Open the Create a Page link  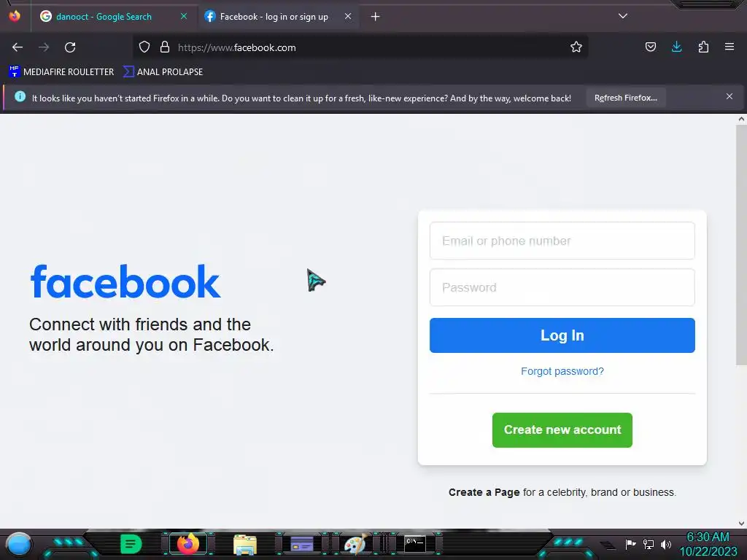(x=484, y=492)
